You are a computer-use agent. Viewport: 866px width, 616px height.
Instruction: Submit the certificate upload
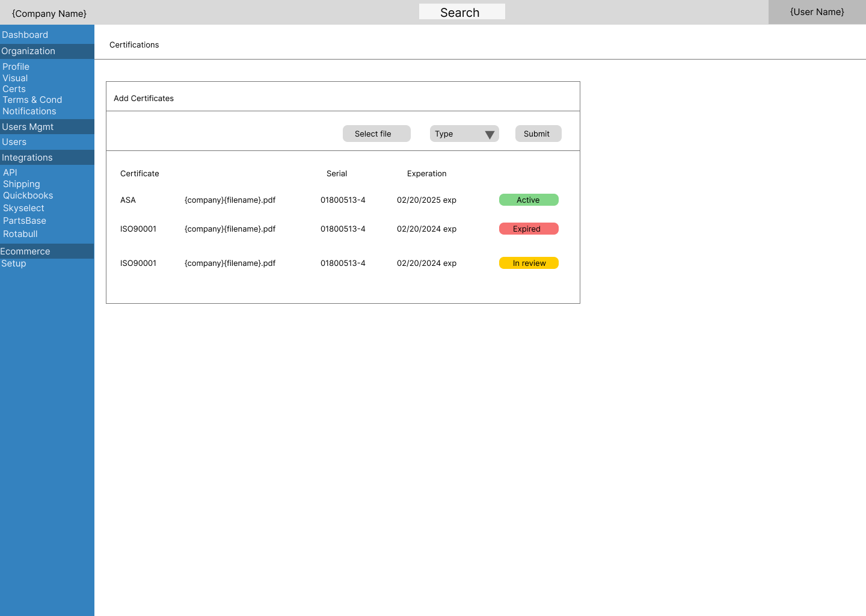point(538,134)
